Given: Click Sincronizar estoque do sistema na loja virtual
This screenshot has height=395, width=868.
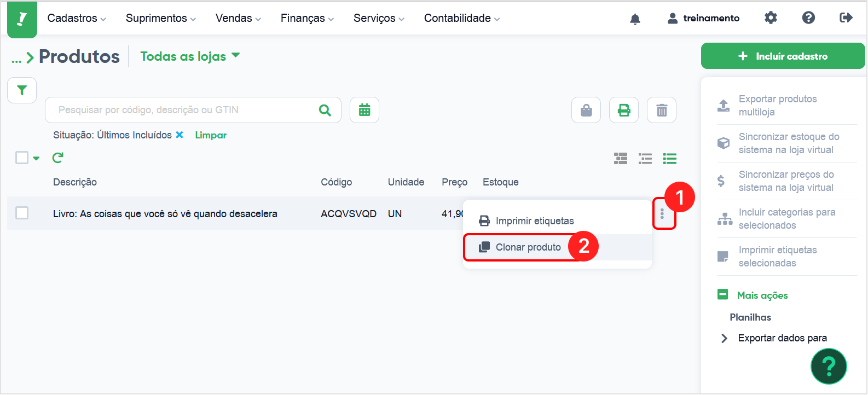Looking at the screenshot, I should point(787,143).
